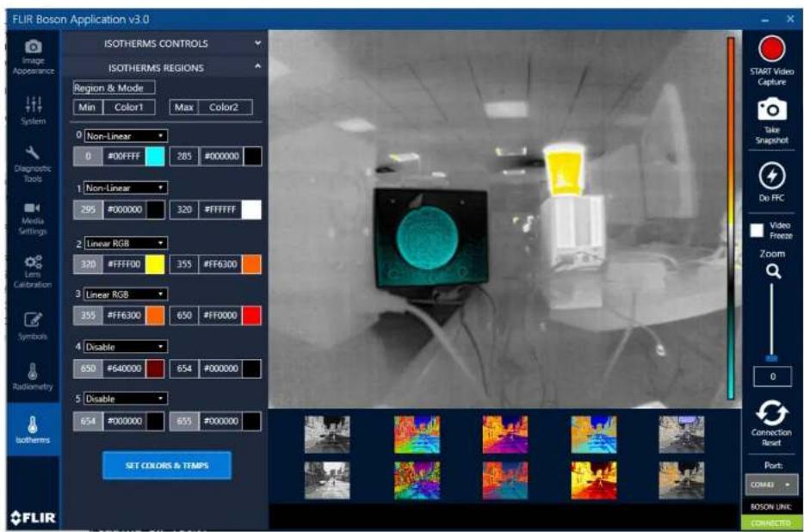
Task: Open the Image Appearance panel
Action: click(x=34, y=57)
